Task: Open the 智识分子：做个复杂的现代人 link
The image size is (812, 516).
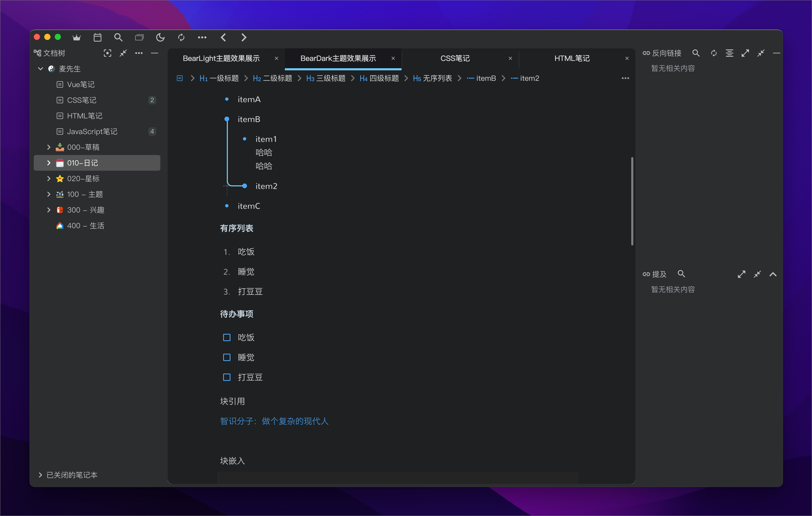Action: [274, 421]
